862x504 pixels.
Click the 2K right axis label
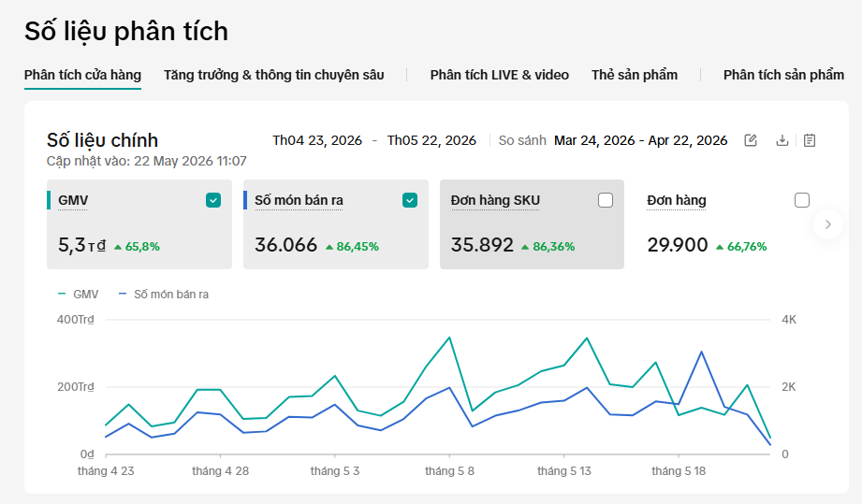(789, 387)
